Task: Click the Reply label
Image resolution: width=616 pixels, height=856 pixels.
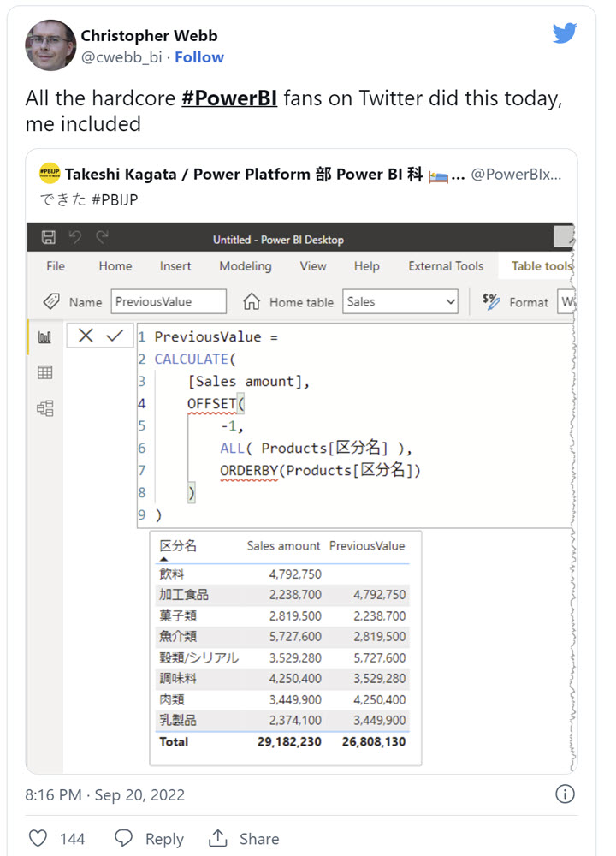Action: [164, 839]
